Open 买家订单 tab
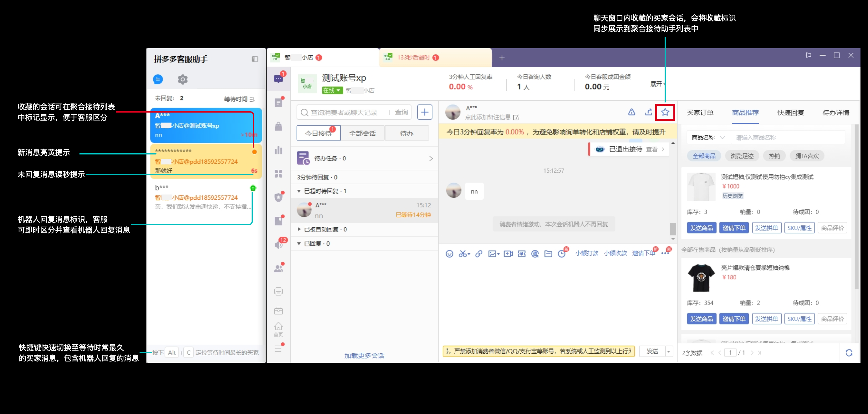Viewport: 868px width, 414px height. (x=700, y=113)
